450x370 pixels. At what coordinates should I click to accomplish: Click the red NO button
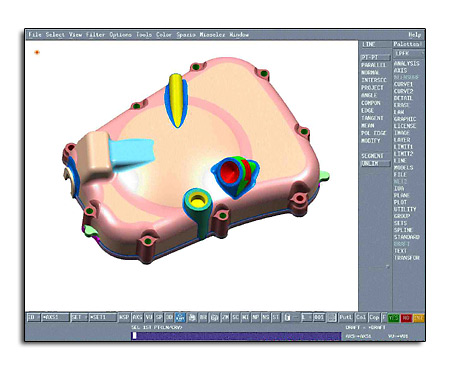406,318
